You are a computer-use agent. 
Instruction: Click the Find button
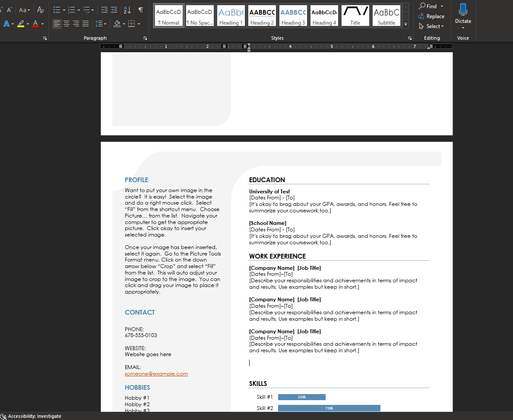click(x=428, y=6)
